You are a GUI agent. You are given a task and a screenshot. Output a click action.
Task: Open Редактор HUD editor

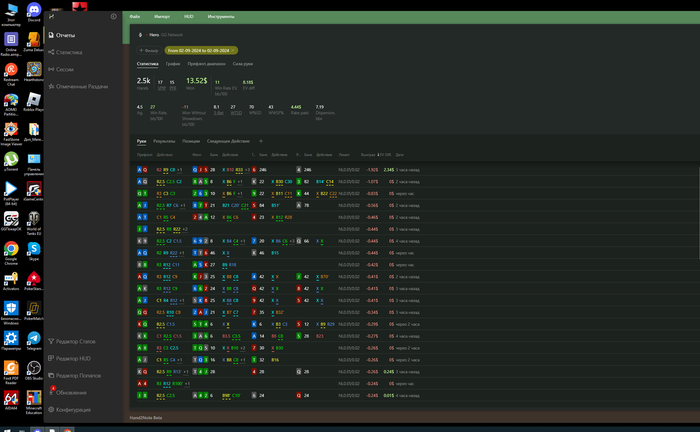point(74,358)
